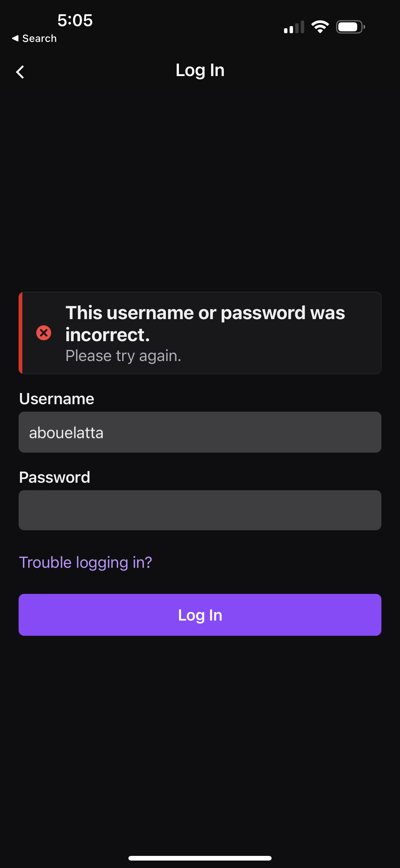Open the Trouble logging in help link
This screenshot has width=400, height=868.
[x=86, y=562]
